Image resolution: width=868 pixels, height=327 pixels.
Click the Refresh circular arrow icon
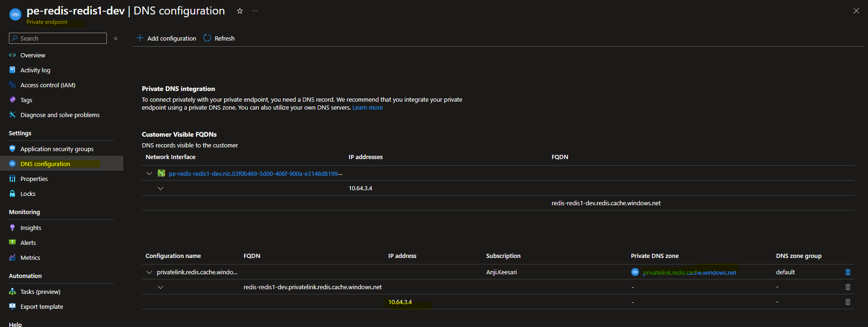click(x=207, y=38)
